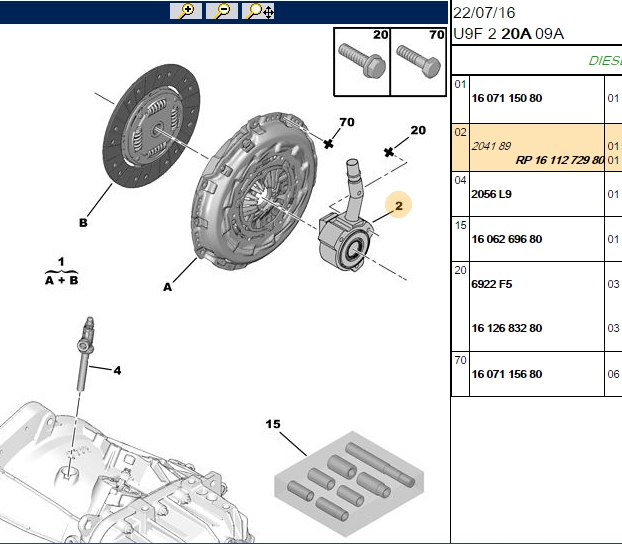This screenshot has height=544, width=622.
Task: Click reference 20 in parts table
Action: 460,270
